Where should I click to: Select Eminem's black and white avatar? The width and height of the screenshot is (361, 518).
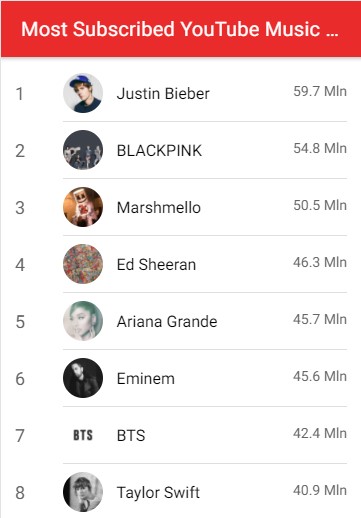(83, 378)
